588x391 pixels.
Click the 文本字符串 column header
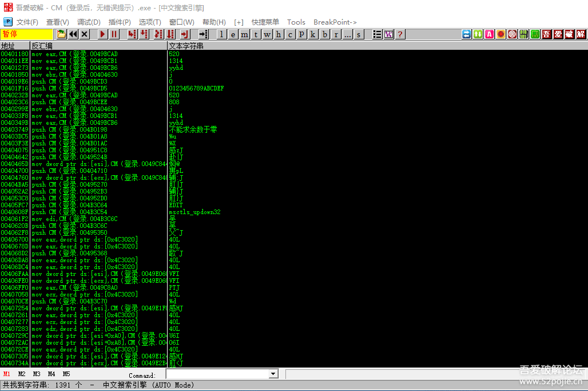[x=186, y=46]
